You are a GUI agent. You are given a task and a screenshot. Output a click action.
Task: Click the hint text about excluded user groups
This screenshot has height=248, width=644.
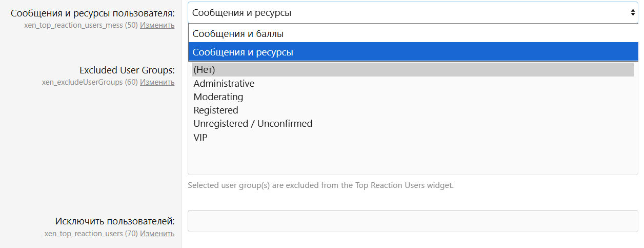[320, 185]
